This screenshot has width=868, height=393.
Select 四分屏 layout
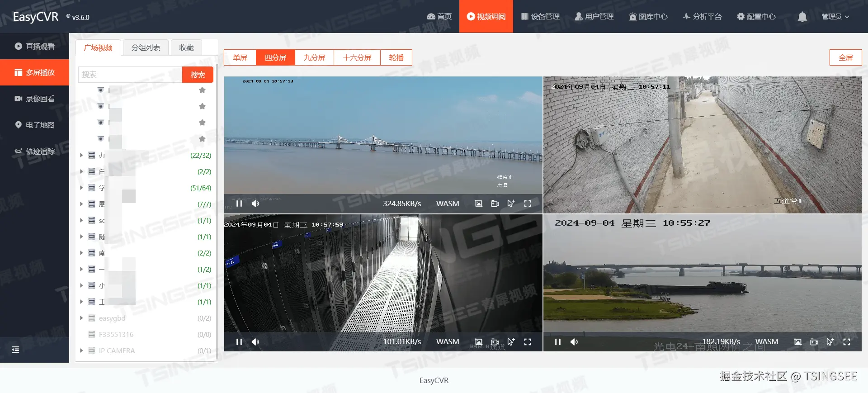[x=275, y=57]
